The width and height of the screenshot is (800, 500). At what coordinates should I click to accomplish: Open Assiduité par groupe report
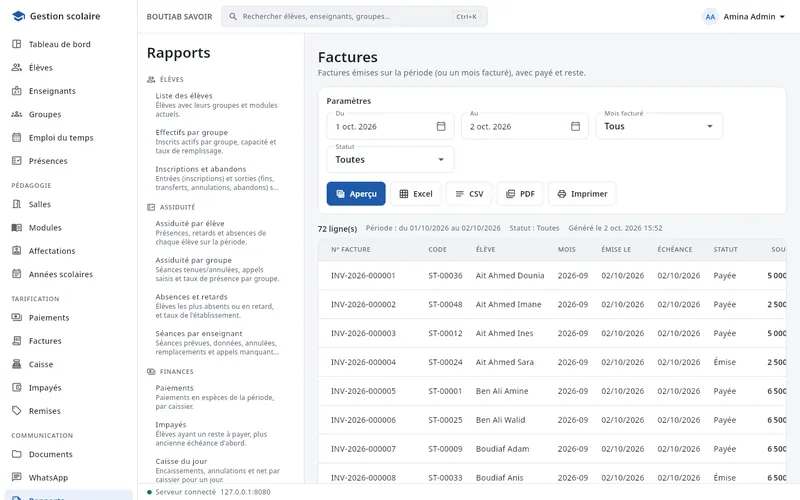[x=217, y=269]
